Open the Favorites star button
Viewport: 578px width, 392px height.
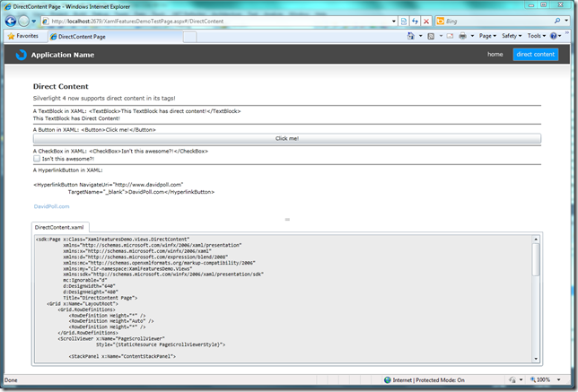(x=22, y=36)
